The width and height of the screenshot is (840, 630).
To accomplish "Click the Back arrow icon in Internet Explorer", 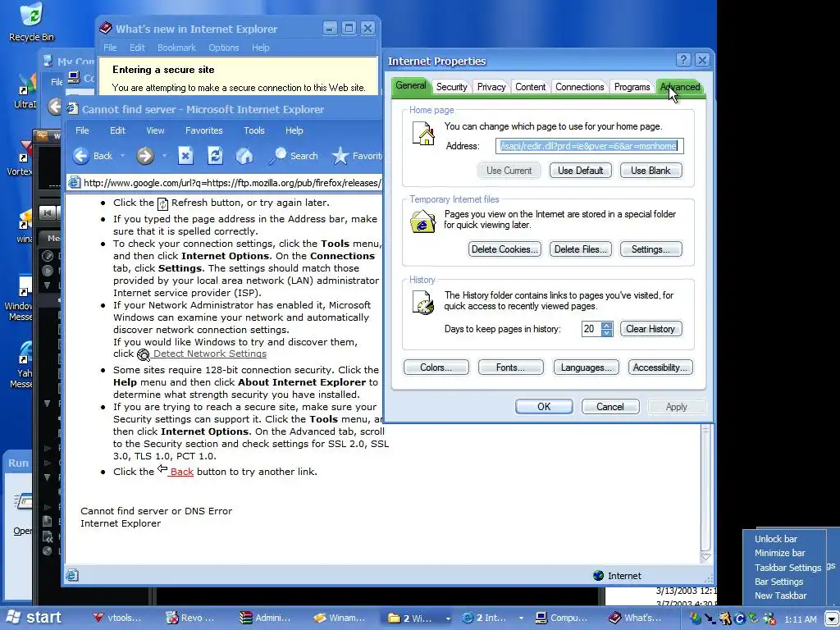I will point(81,156).
